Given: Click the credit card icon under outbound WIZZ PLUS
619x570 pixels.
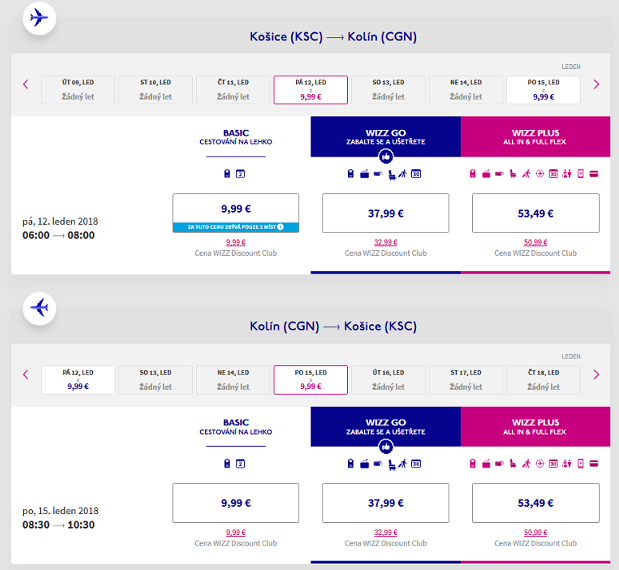Looking at the screenshot, I should pos(594,174).
